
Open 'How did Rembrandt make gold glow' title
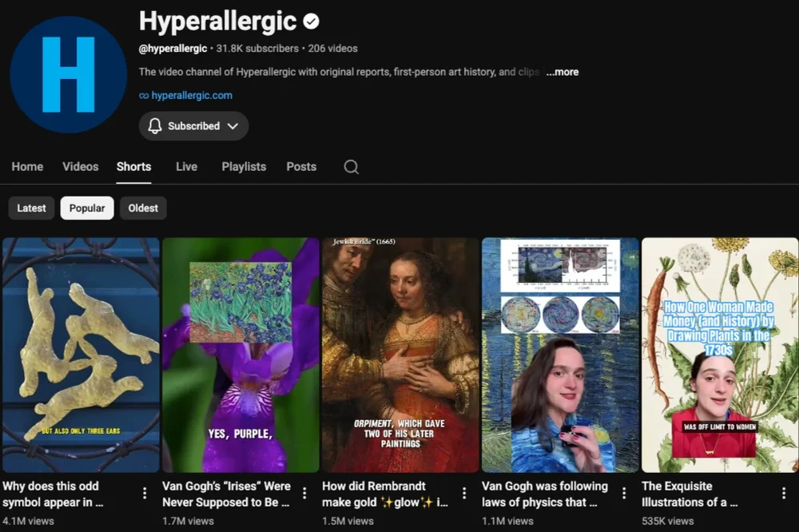pos(385,494)
